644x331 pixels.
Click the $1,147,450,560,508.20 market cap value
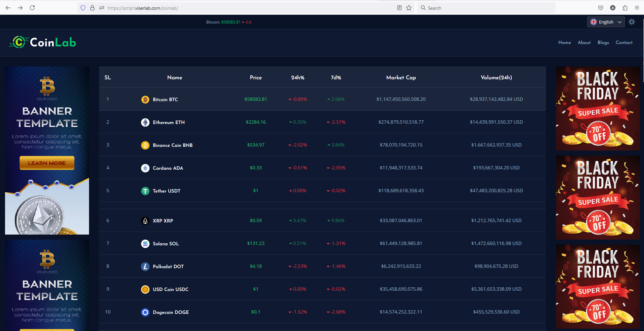401,99
